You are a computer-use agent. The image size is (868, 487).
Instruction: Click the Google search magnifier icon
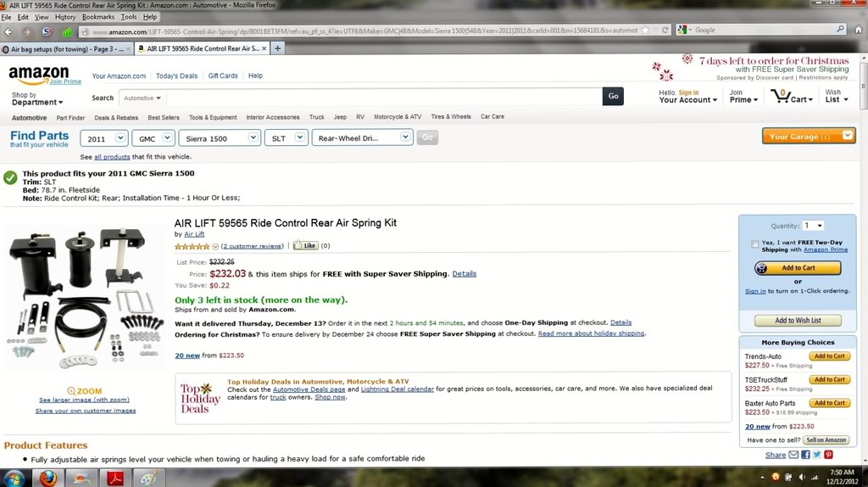click(840, 29)
